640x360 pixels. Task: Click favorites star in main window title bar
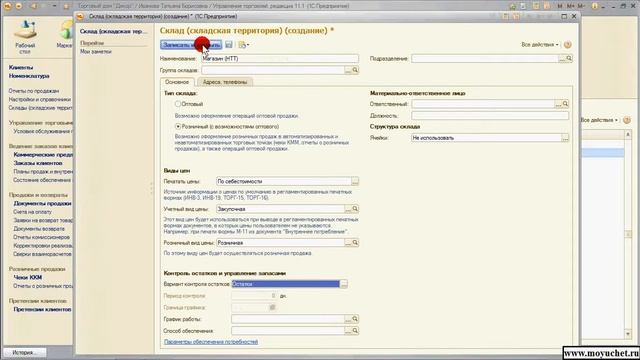67,6
